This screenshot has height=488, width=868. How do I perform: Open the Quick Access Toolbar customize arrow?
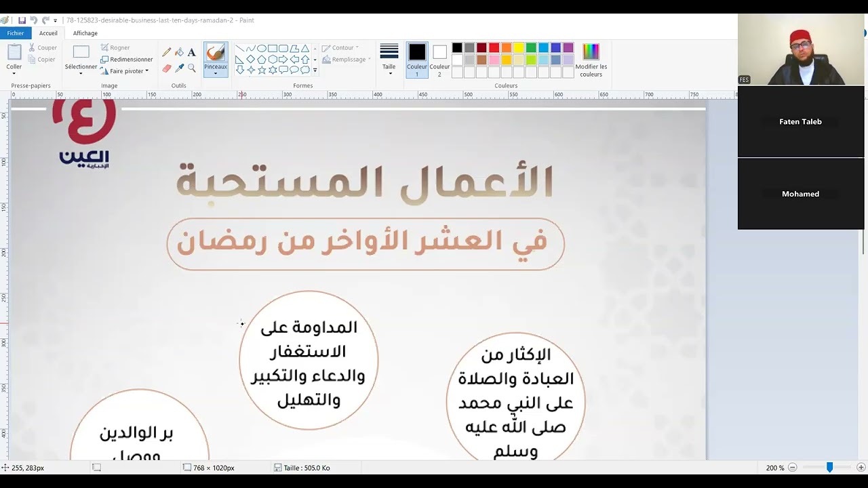pyautogui.click(x=56, y=21)
